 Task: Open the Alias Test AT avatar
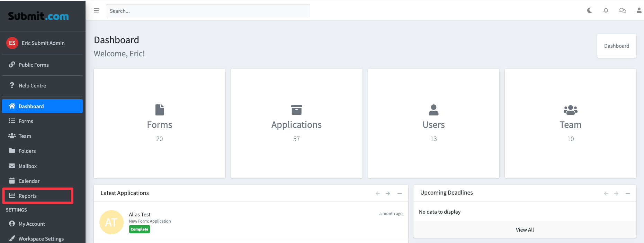pyautogui.click(x=111, y=222)
